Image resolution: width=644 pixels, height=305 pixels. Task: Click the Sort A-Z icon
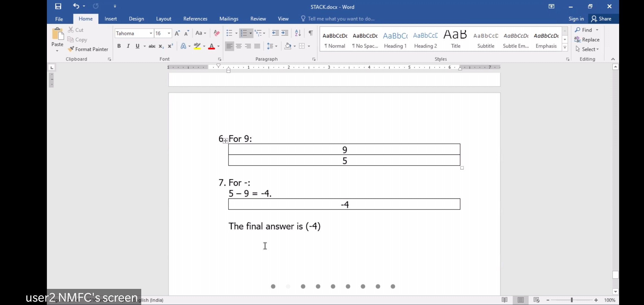(298, 33)
